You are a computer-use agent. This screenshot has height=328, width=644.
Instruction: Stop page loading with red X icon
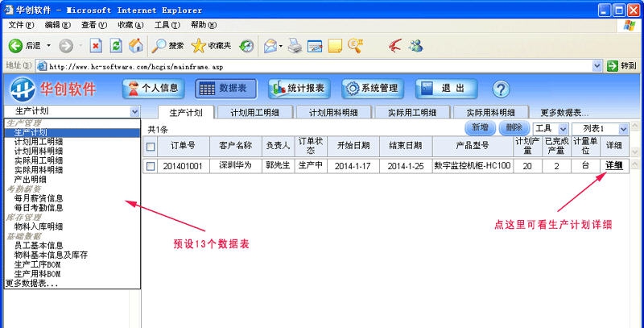(x=96, y=46)
